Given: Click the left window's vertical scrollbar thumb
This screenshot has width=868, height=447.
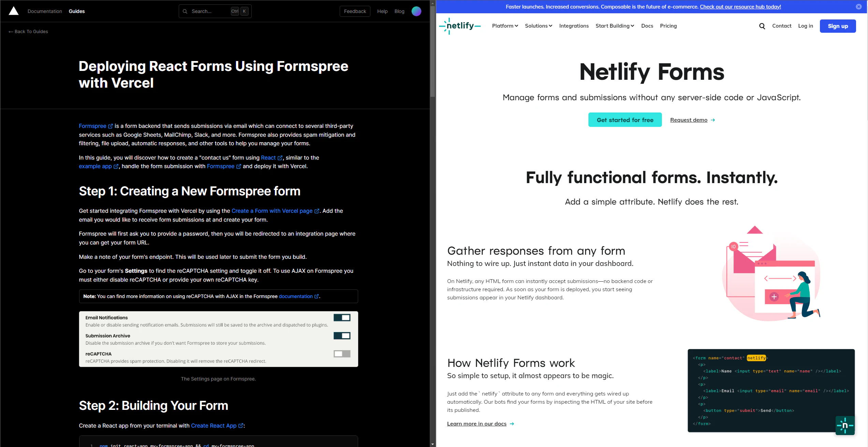Looking at the screenshot, I should pyautogui.click(x=432, y=51).
